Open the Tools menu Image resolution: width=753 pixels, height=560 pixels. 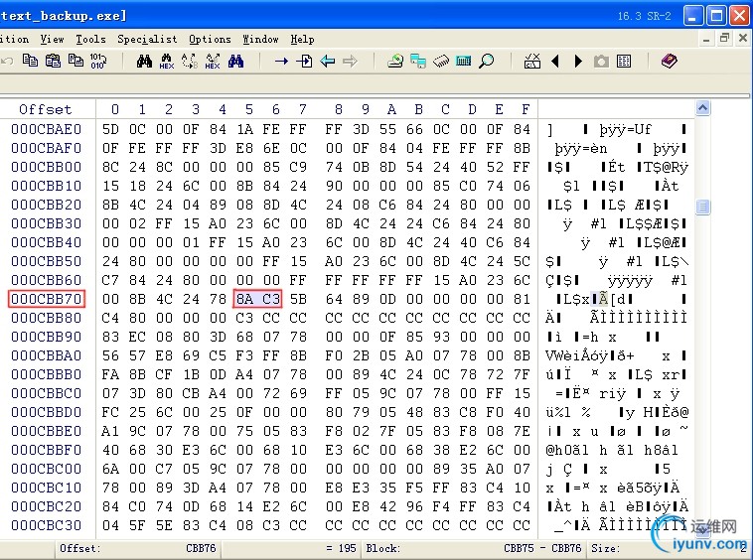[90, 40]
